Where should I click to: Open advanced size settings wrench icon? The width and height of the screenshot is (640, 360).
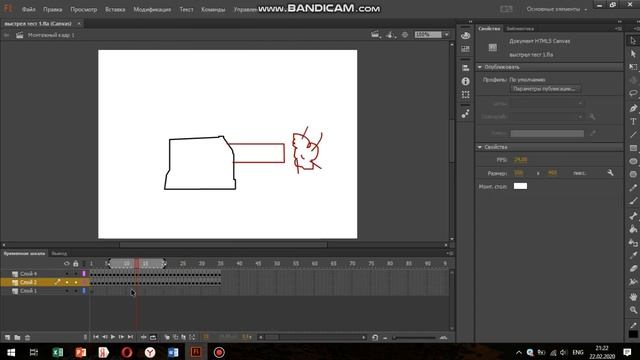click(x=610, y=173)
